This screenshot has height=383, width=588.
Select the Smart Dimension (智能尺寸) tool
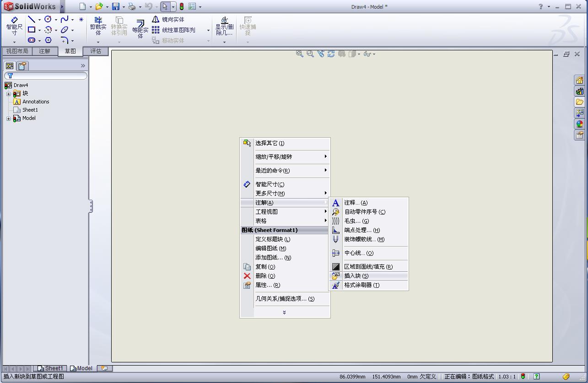coord(14,26)
